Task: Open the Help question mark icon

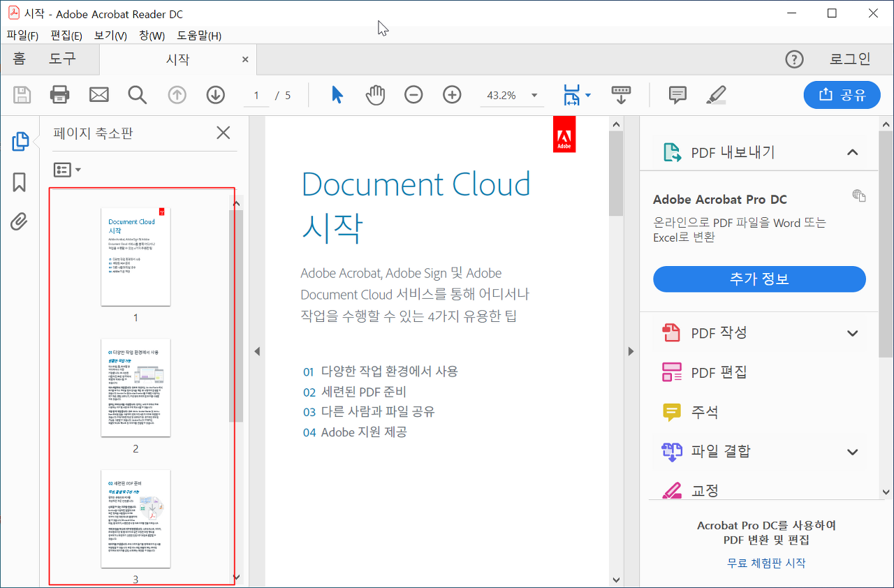Action: point(795,59)
